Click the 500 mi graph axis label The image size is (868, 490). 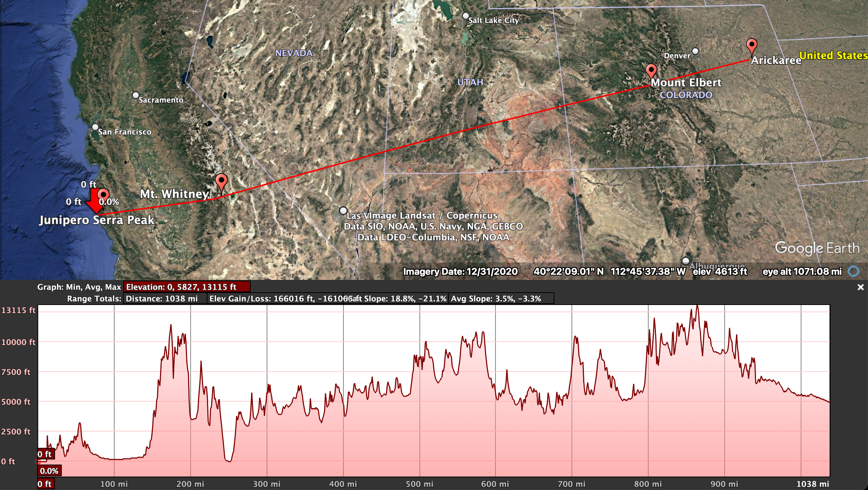click(x=419, y=484)
